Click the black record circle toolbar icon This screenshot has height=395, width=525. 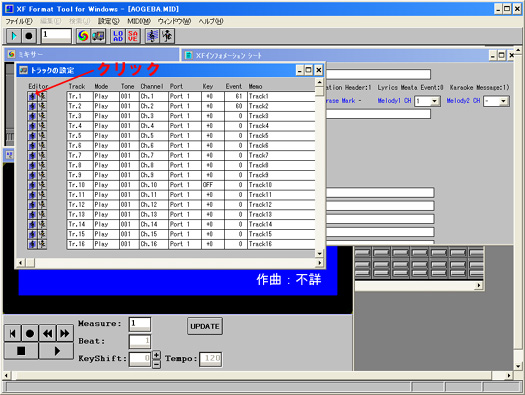29,36
